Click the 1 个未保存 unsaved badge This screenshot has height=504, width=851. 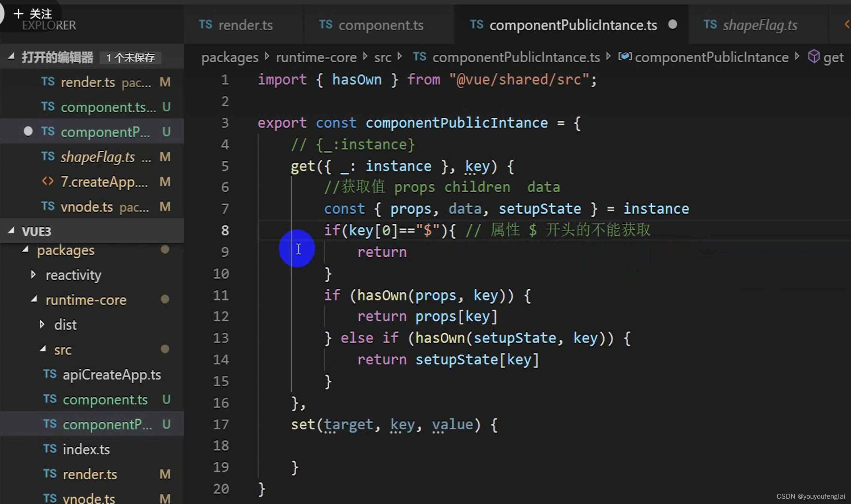130,57
